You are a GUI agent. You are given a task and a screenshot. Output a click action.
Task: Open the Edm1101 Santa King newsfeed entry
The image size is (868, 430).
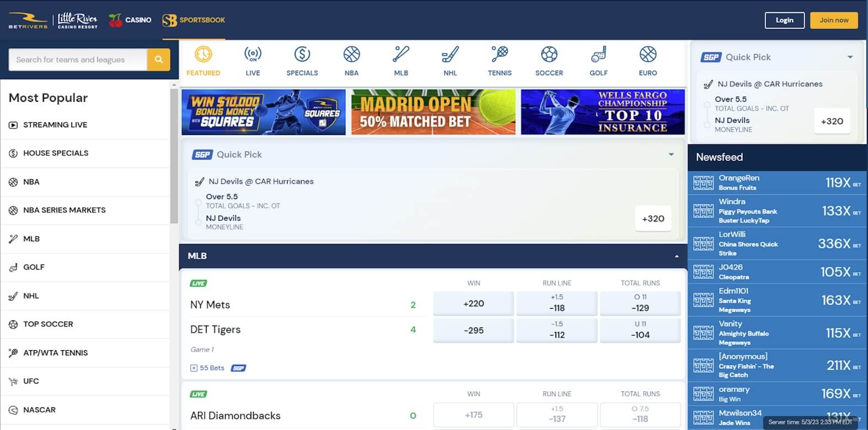[x=778, y=300]
